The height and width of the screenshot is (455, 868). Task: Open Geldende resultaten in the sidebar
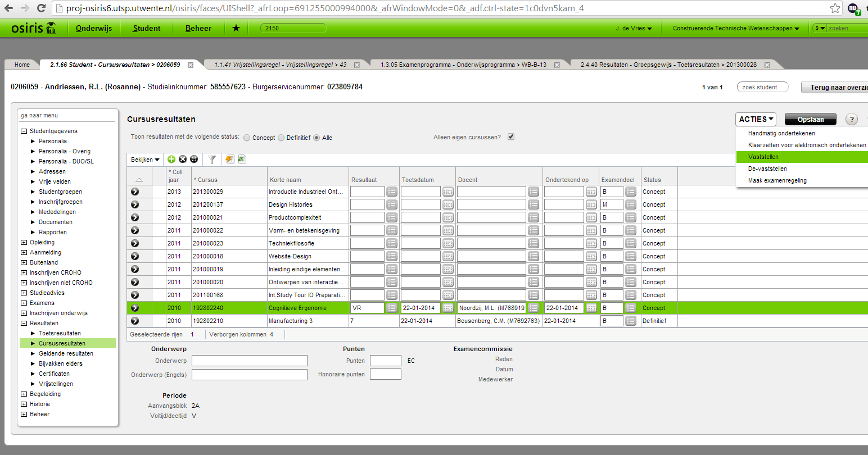coord(66,353)
